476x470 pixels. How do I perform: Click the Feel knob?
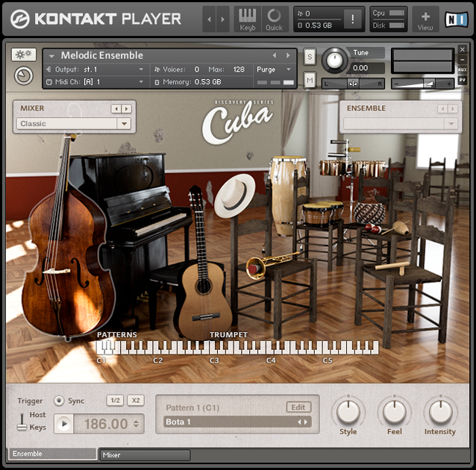point(395,412)
